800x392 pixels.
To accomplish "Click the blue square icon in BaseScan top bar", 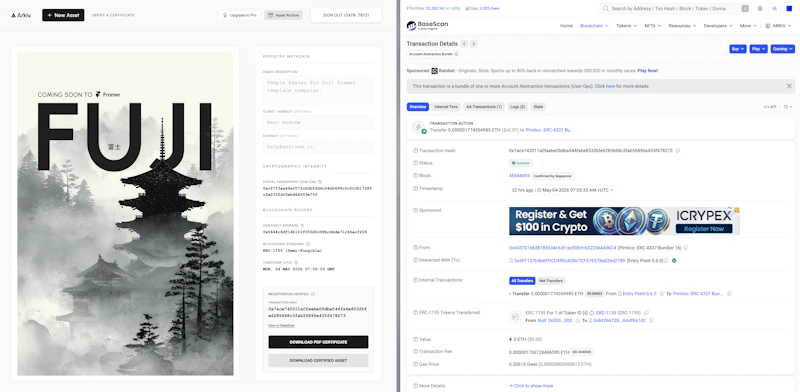I will 789,9.
